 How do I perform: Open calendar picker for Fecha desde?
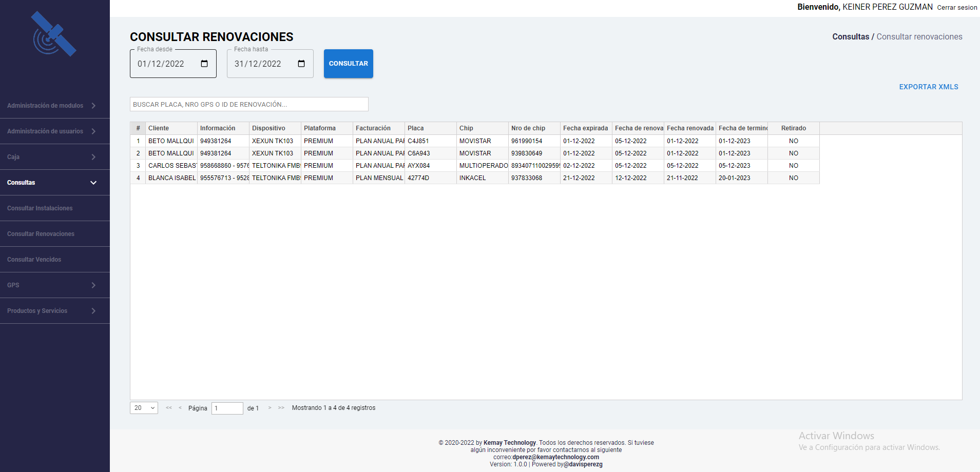pos(204,64)
